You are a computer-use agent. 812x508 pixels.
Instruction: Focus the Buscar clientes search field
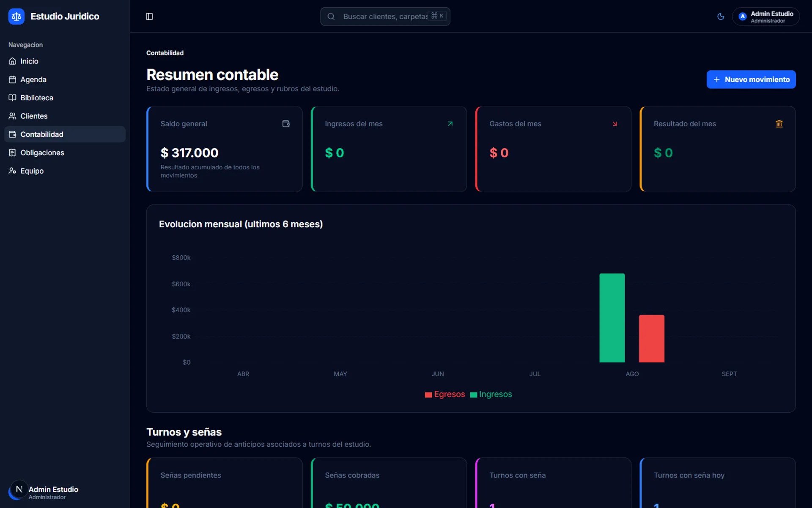(x=385, y=17)
